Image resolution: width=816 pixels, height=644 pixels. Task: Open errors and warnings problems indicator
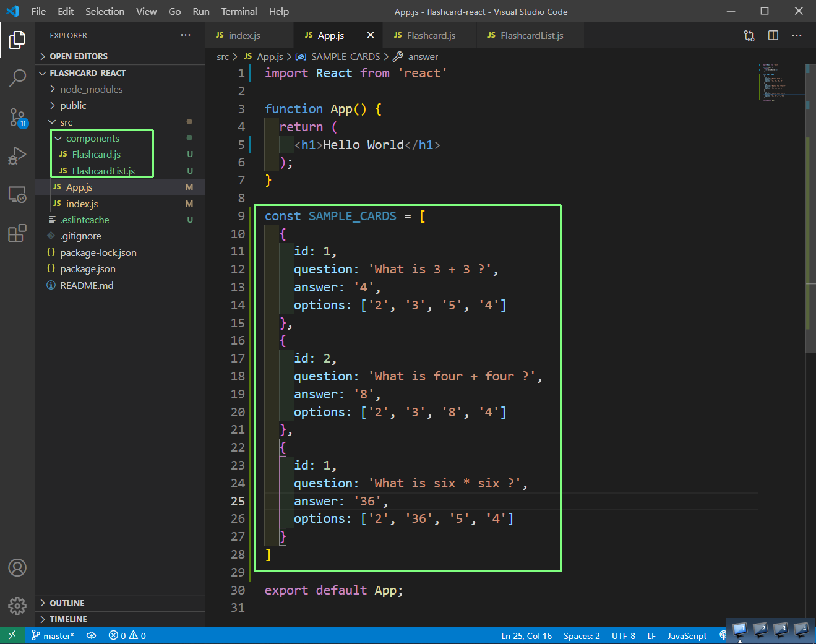coord(127,636)
